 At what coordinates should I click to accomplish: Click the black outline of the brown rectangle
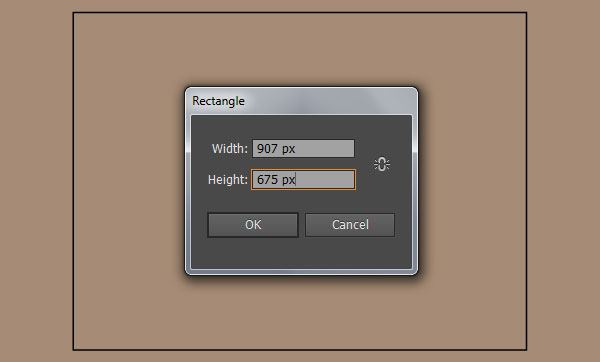coord(300,13)
